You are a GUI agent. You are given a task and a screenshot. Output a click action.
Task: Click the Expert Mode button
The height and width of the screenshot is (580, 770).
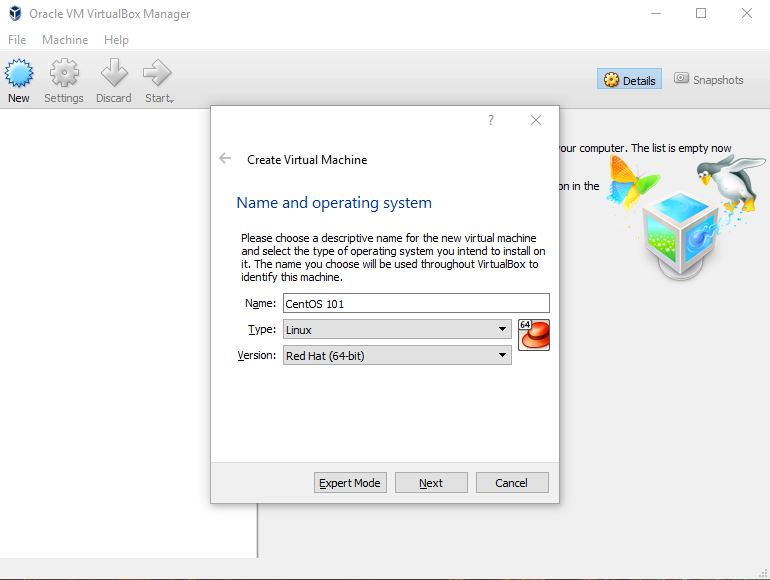(350, 483)
